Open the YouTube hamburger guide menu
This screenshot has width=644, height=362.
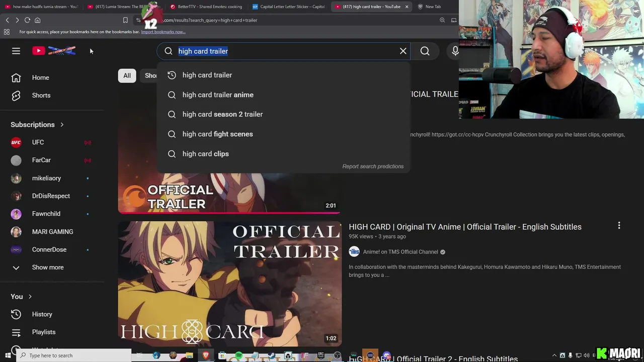point(16,51)
